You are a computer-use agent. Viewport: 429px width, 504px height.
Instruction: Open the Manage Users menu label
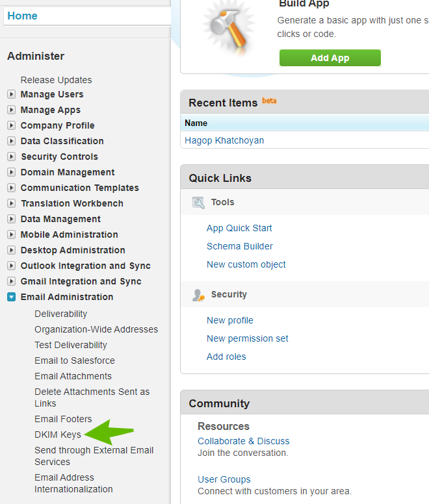(x=52, y=94)
